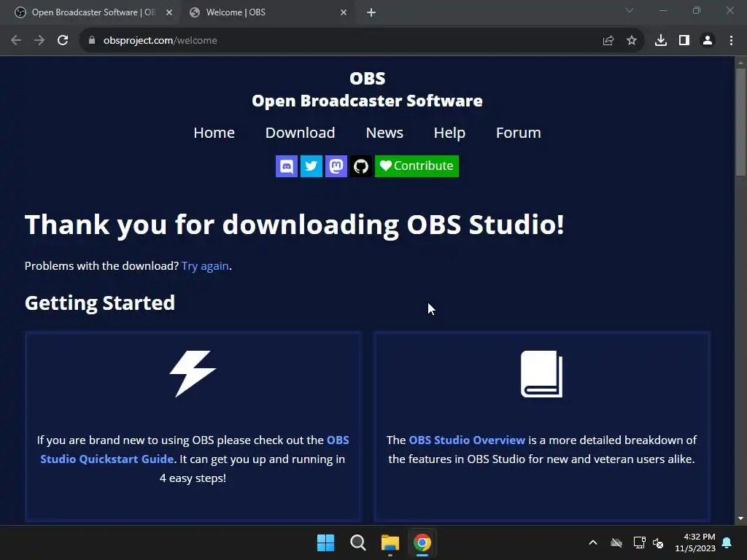Reload the current page

coord(63,41)
